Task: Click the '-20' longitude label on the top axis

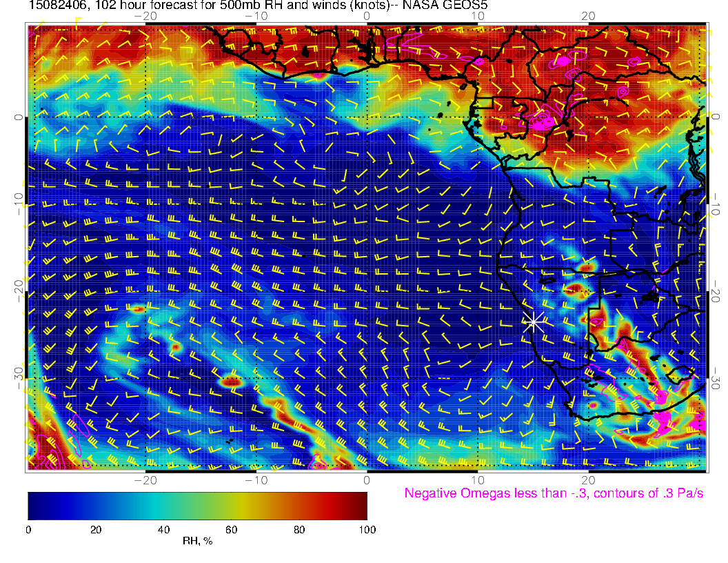Action: pos(145,16)
